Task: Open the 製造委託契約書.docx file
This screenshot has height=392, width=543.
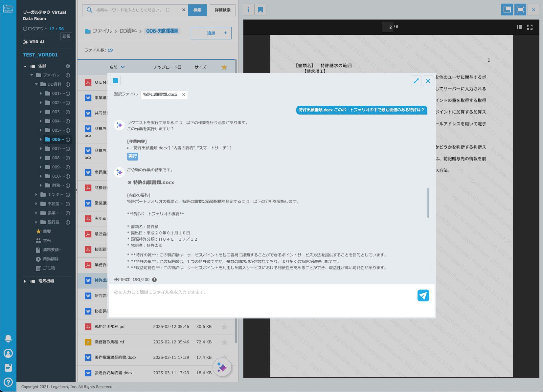Action: 114,373
